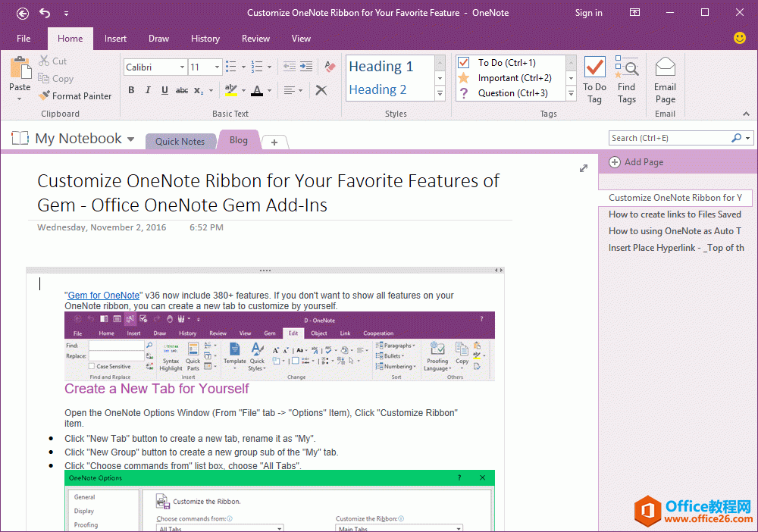
Task: Toggle italic formatting
Action: point(148,90)
